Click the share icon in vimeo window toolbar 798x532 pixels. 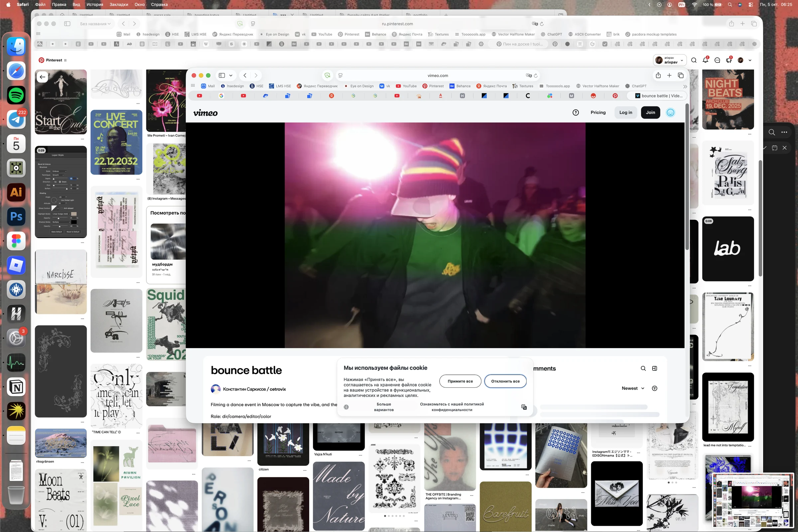658,75
